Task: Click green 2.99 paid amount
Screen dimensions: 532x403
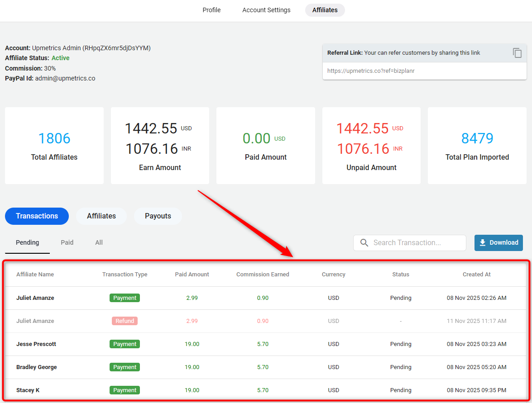Action: (192, 298)
